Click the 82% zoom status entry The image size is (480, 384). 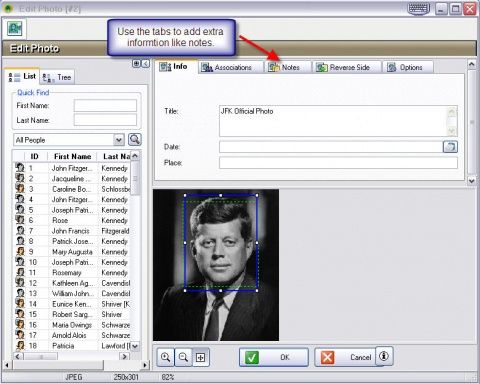tap(168, 377)
